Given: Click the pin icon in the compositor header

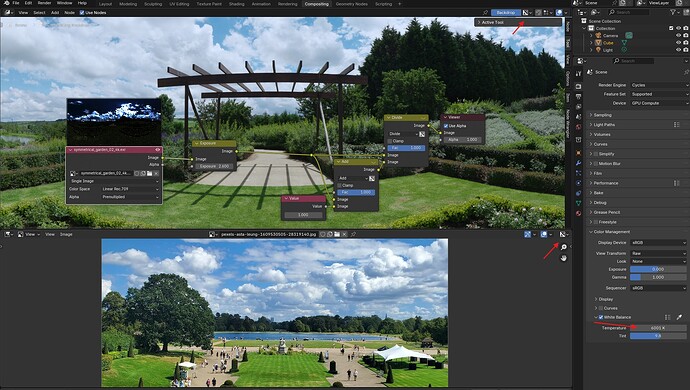Looking at the screenshot, I should click(485, 13).
